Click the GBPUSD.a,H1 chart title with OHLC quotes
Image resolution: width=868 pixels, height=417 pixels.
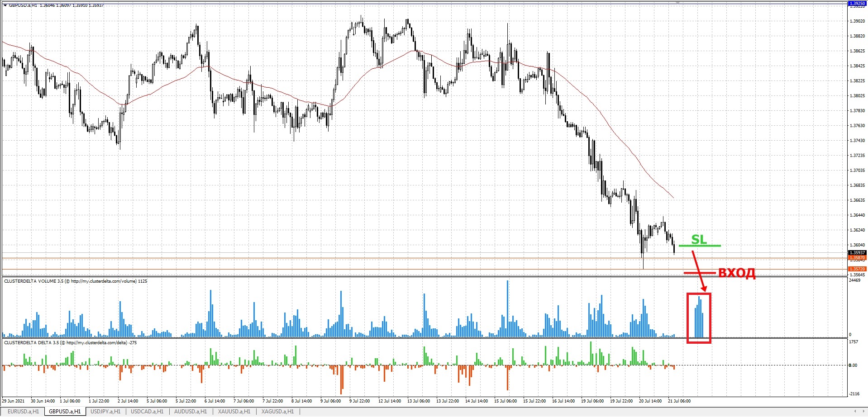click(x=56, y=5)
